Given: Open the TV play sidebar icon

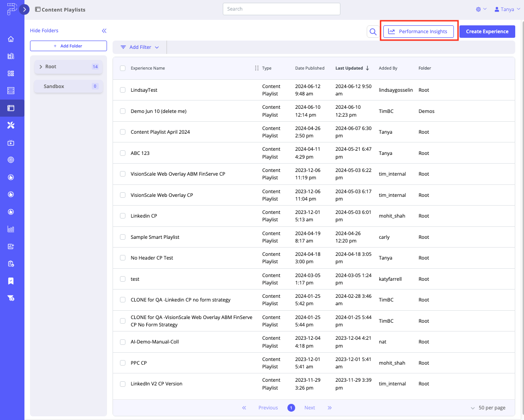Looking at the screenshot, I should pyautogui.click(x=11, y=142).
